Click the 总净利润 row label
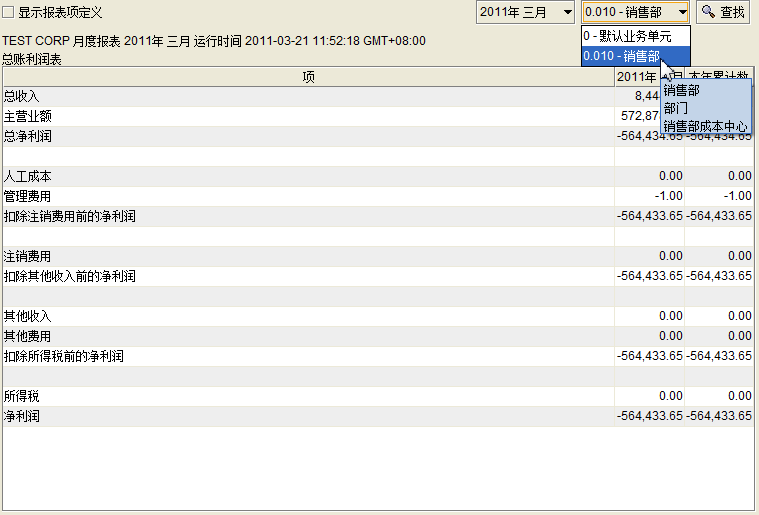759x515 pixels. coord(28,136)
